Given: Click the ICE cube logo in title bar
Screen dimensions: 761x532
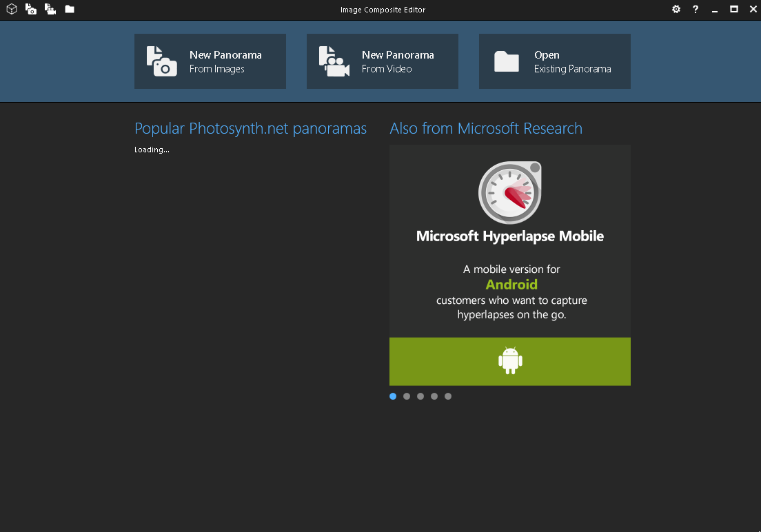Looking at the screenshot, I should coord(12,9).
